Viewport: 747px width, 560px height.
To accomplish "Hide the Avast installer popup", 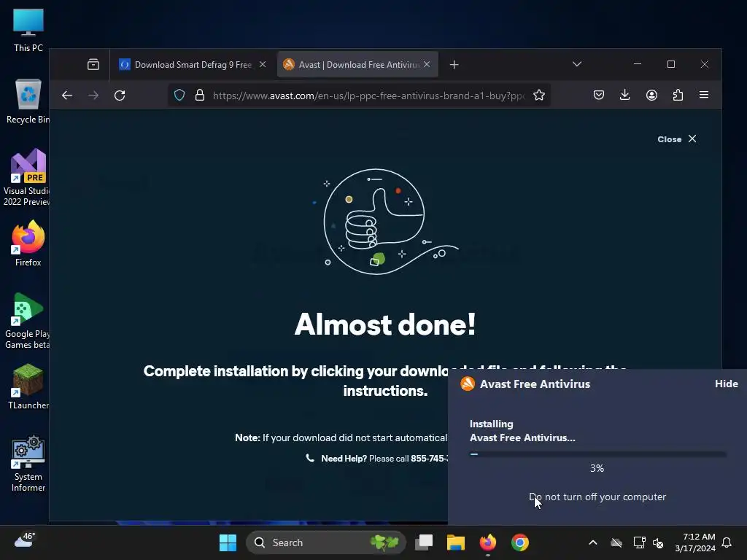I will [x=726, y=384].
